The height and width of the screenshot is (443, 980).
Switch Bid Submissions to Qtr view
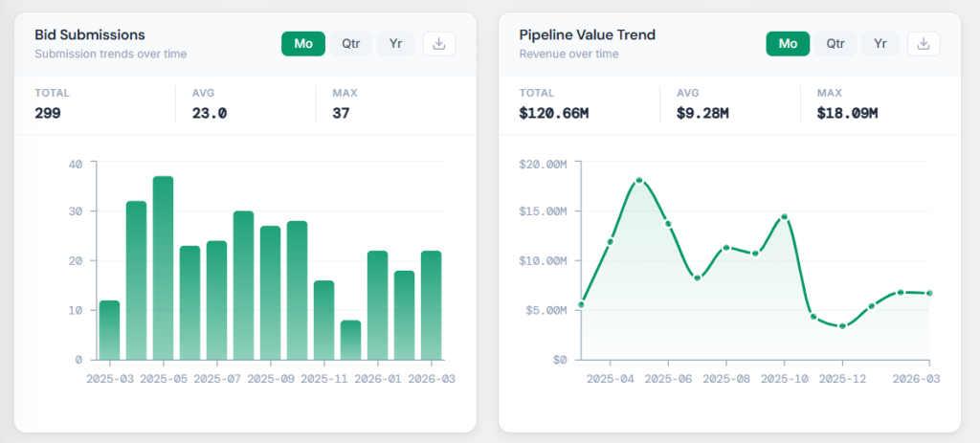350,44
